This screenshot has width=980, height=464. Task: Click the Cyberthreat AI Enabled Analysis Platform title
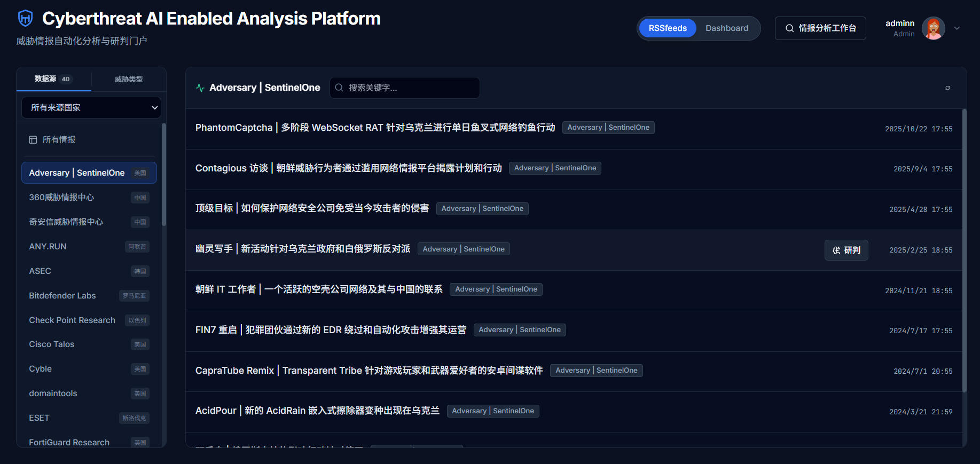pos(211,19)
